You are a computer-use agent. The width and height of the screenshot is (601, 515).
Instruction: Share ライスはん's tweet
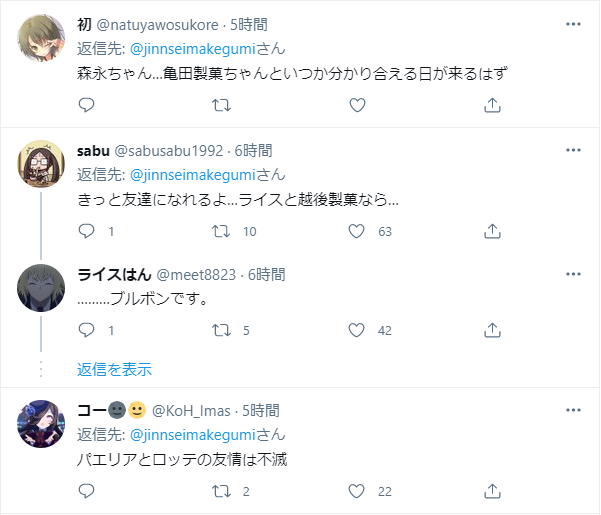pos(492,330)
